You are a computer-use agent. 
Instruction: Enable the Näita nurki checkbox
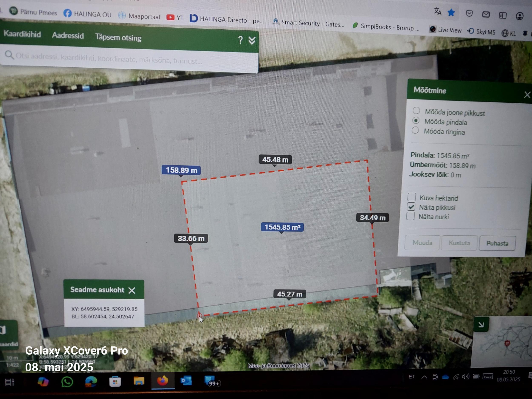click(x=410, y=216)
